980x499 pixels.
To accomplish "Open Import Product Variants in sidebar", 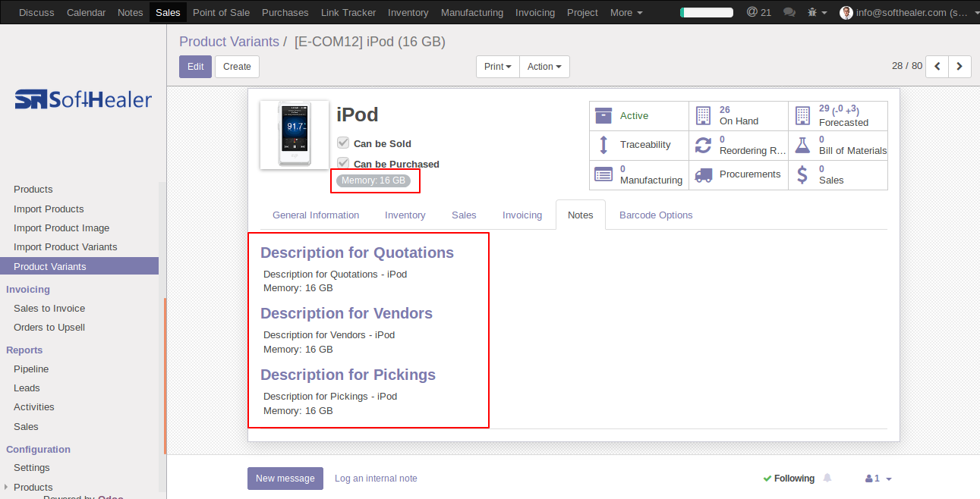I will point(65,246).
